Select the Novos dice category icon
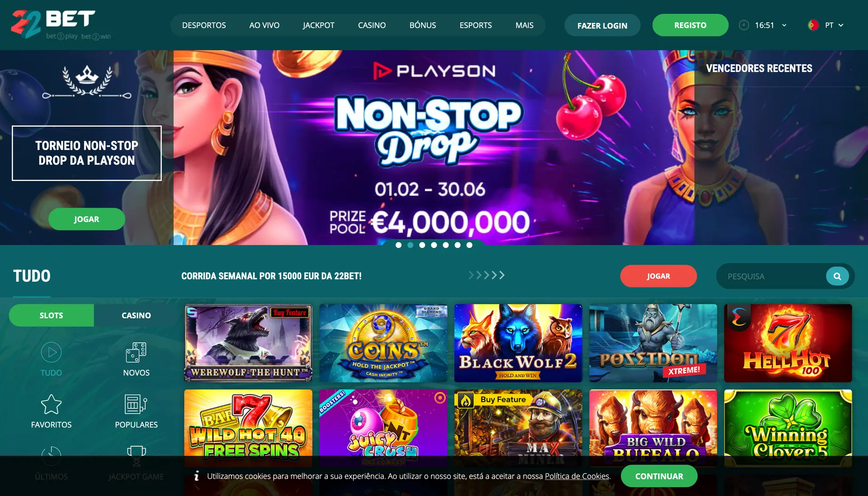This screenshot has width=868, height=496. click(136, 352)
